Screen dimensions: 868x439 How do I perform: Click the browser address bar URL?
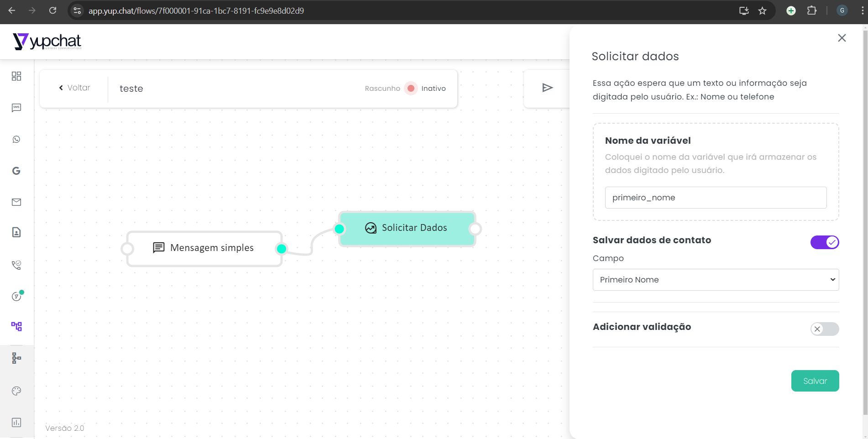(x=196, y=10)
